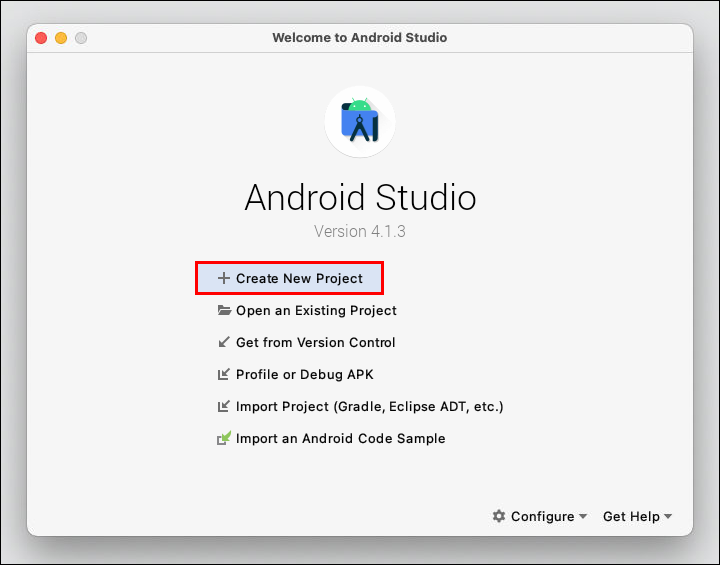The width and height of the screenshot is (720, 565).
Task: Click the Welcome to Android Studio title
Action: 360,38
